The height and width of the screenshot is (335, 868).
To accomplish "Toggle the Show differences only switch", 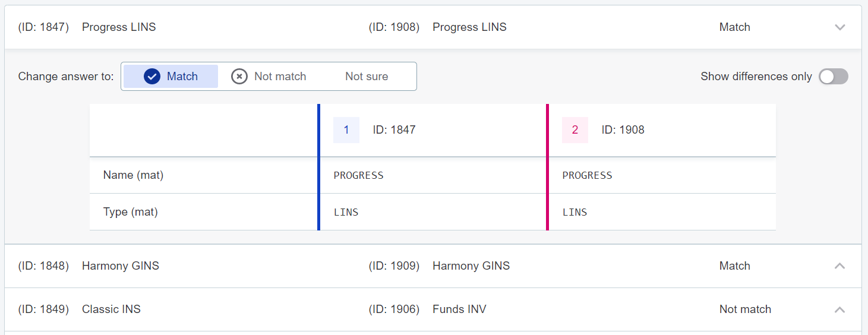I will pyautogui.click(x=833, y=77).
